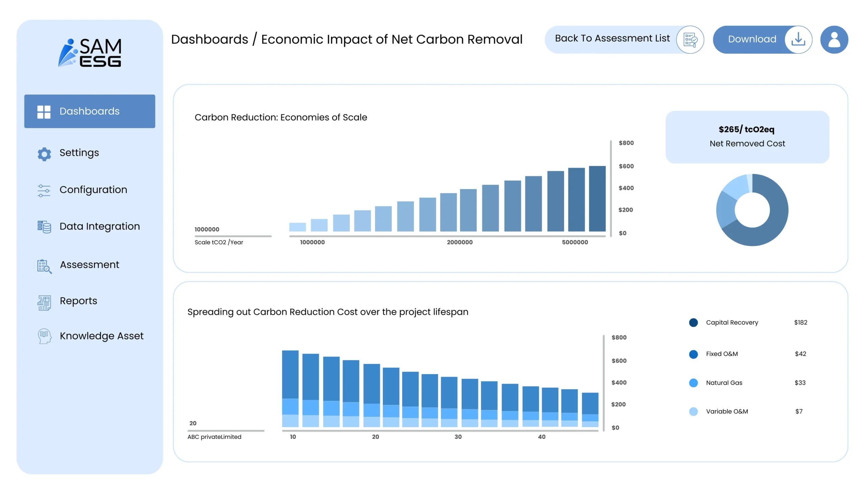Go to Knowledge Asset section
The image size is (868, 488).
click(101, 336)
